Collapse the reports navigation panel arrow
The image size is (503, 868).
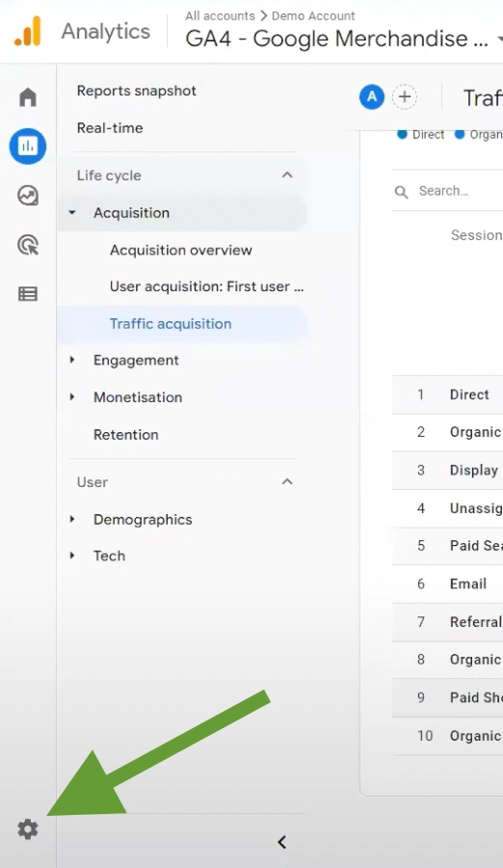[x=281, y=842]
